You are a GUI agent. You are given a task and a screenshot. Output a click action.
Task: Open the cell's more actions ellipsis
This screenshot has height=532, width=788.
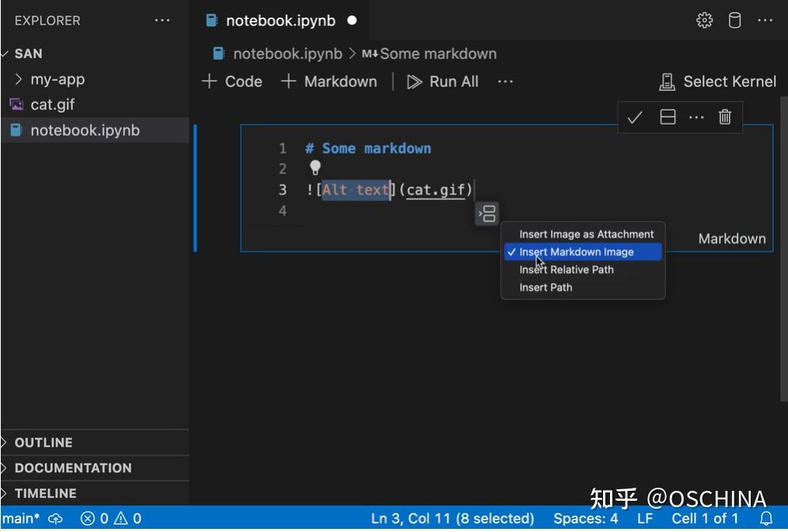(696, 117)
